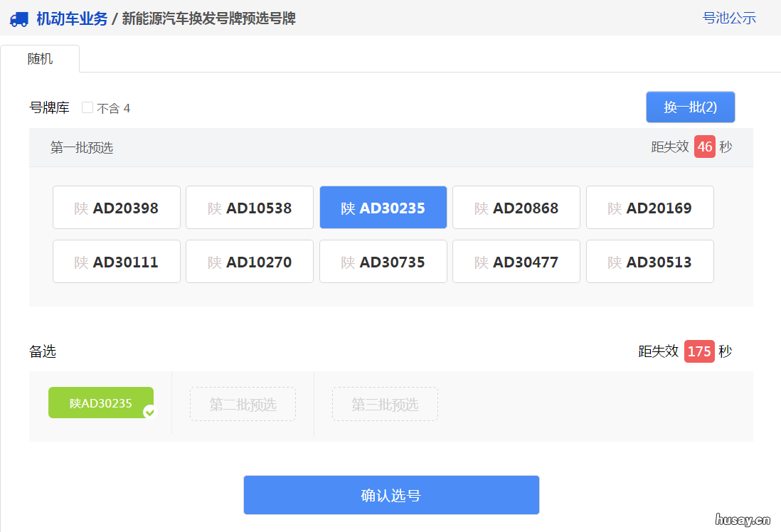Select plate 陕AD30111
The width and height of the screenshot is (781, 532).
pyautogui.click(x=116, y=261)
